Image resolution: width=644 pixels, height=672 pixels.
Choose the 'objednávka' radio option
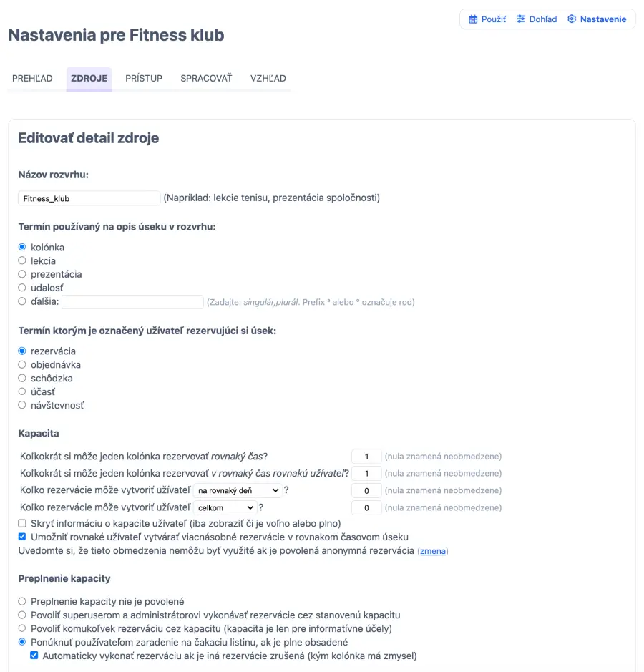point(22,365)
